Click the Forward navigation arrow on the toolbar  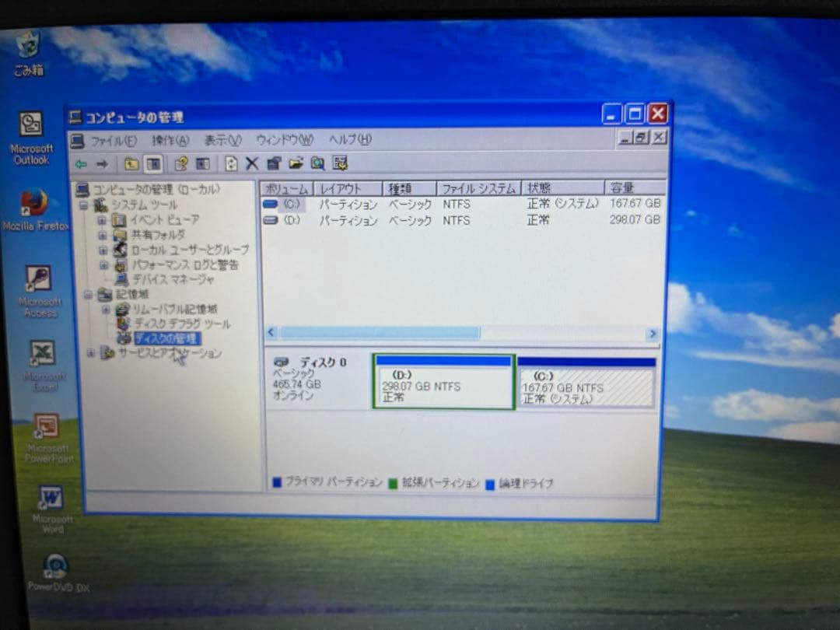pos(103,163)
